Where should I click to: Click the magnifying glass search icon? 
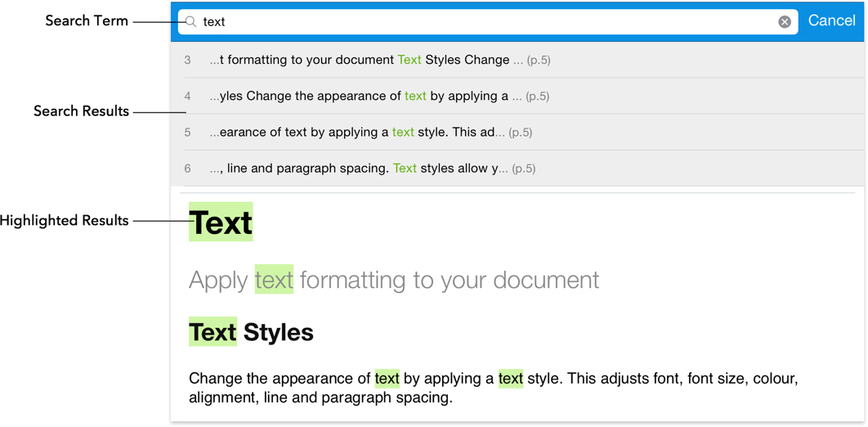pos(190,22)
